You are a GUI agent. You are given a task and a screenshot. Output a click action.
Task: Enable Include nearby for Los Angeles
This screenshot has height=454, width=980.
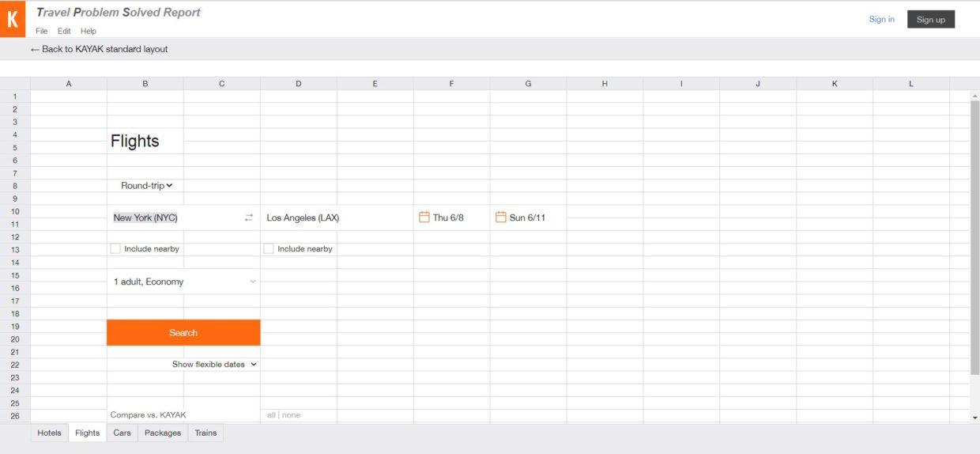coord(269,248)
